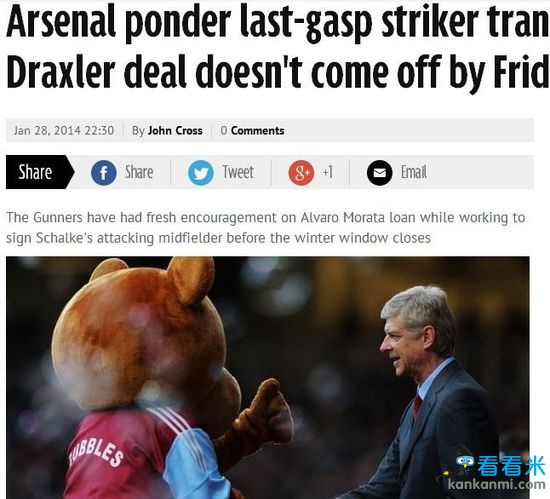Click the Email text label
Viewport: 550px width, 499px height.
[x=414, y=172]
